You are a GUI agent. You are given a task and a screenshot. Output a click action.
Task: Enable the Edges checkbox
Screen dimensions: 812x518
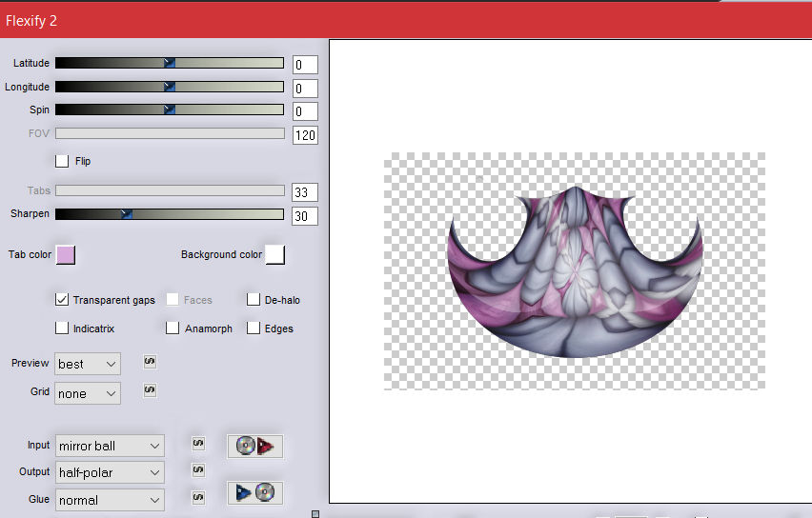click(x=254, y=329)
